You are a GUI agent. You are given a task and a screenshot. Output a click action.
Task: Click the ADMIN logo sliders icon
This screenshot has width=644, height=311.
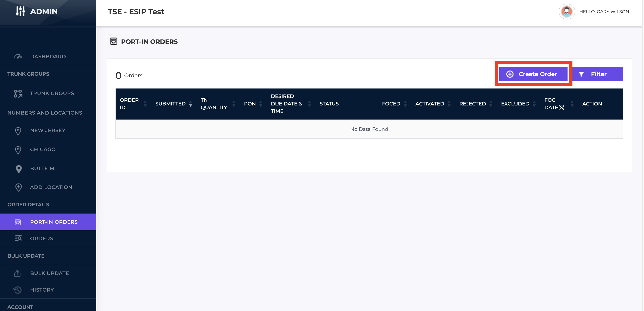pyautogui.click(x=20, y=11)
